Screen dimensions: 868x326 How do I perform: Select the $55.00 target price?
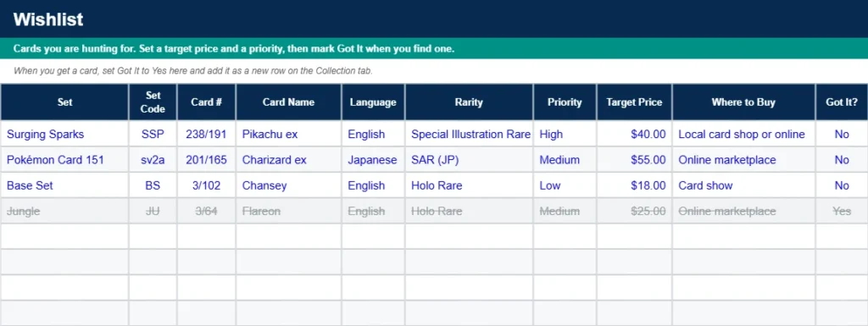pyautogui.click(x=634, y=160)
